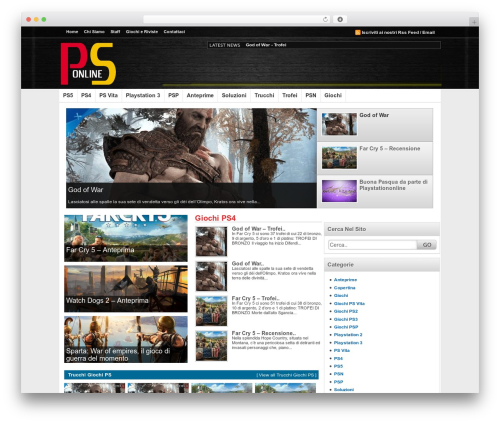500x423 pixels.
Task: Open Far Cry 5 – Recensione article title
Action: (x=264, y=333)
